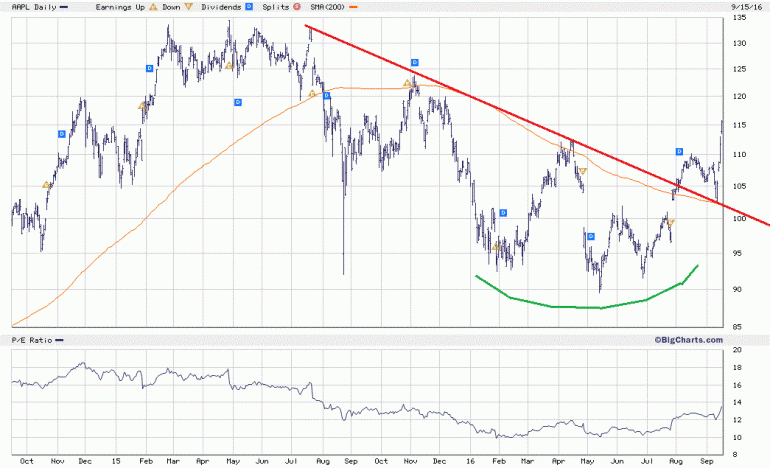Click the earnings-up triangle in late January 2016
Viewport: 770px width, 468px height.
pyautogui.click(x=496, y=247)
